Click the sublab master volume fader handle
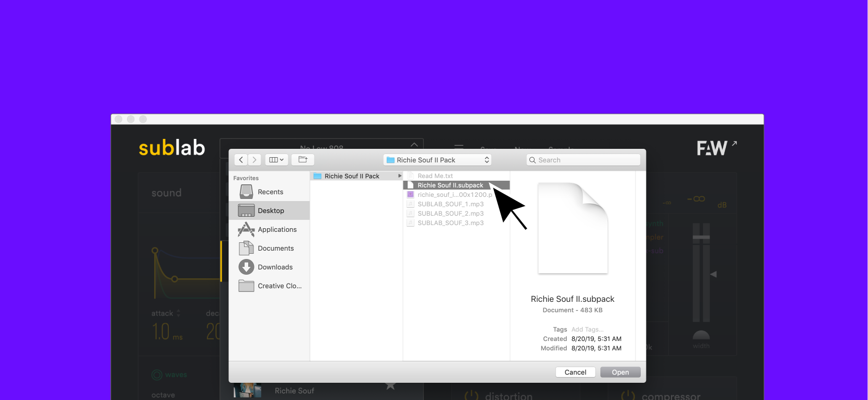Image resolution: width=868 pixels, height=400 pixels. [x=701, y=238]
